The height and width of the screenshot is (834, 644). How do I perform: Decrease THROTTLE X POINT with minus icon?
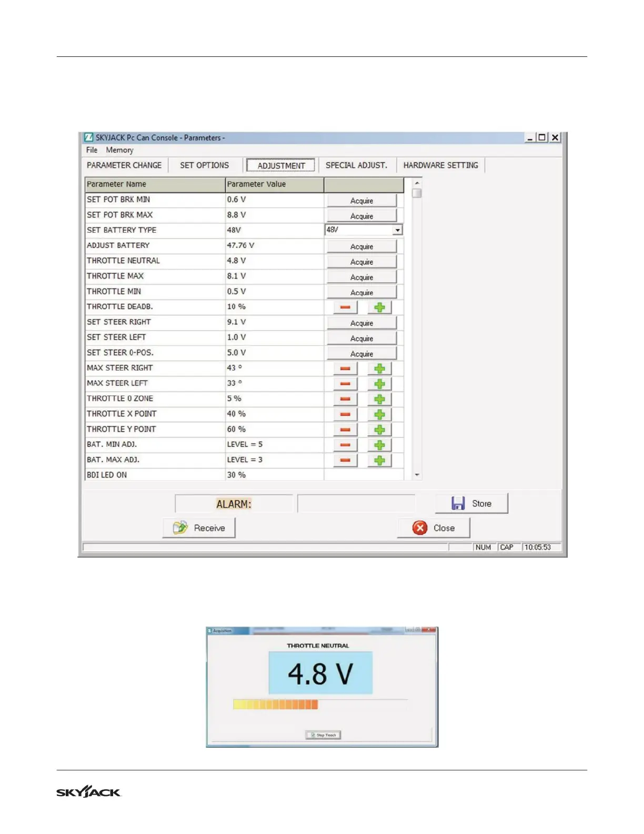[345, 414]
